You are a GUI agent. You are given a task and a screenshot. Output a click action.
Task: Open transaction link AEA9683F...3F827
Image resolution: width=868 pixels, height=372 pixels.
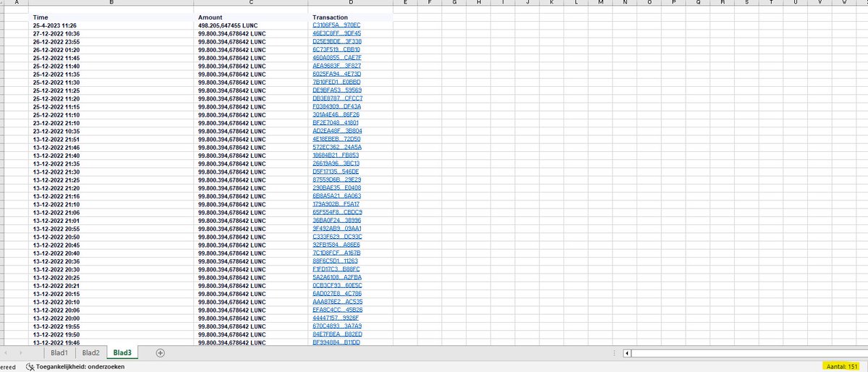tap(336, 66)
